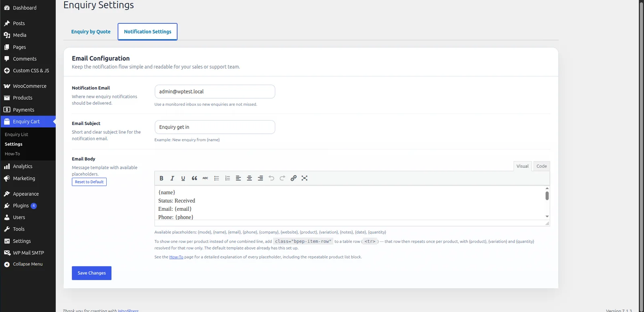Reset the email body to default
Image resolution: width=644 pixels, height=312 pixels.
[89, 182]
